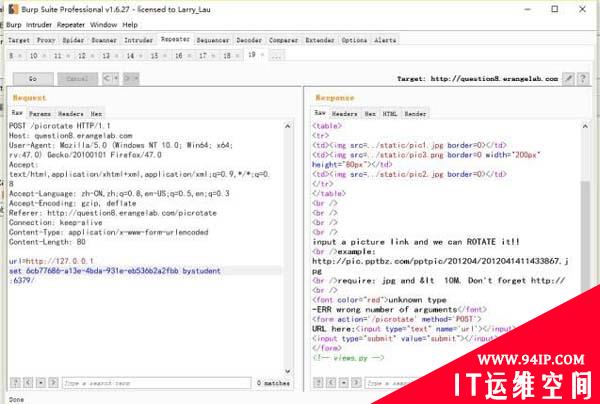600x404 pixels.
Task: Maximize the Burp Suite window
Action: 555,9
